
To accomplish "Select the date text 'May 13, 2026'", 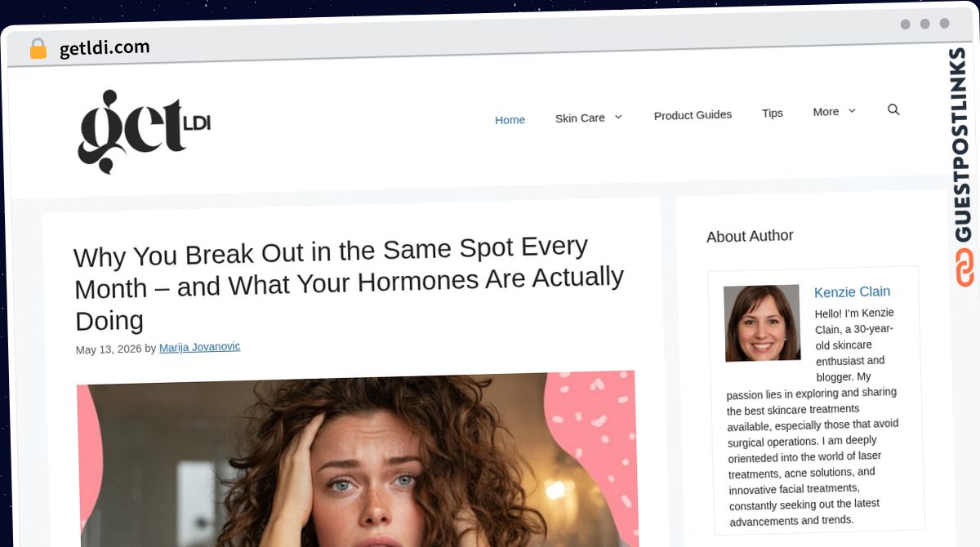I will [109, 349].
